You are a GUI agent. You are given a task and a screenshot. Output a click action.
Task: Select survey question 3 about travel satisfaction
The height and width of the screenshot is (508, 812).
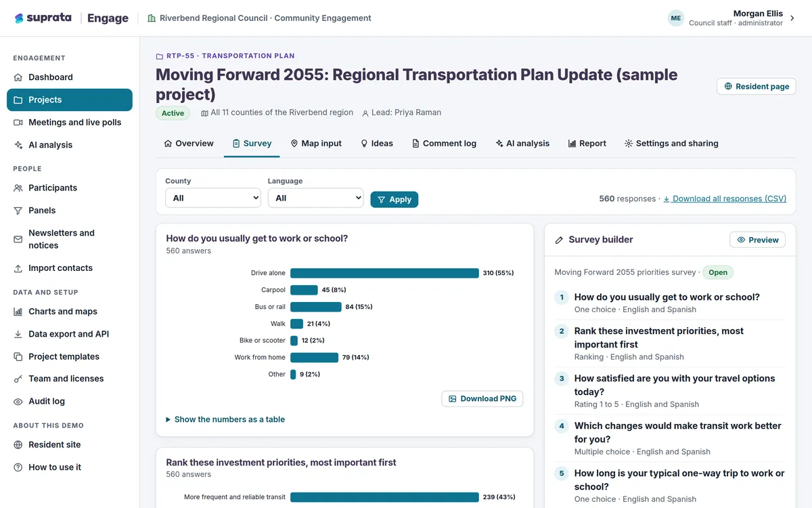pos(670,391)
